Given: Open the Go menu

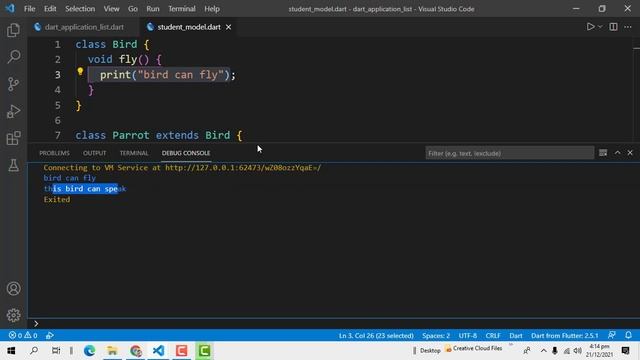Looking at the screenshot, I should tap(133, 9).
